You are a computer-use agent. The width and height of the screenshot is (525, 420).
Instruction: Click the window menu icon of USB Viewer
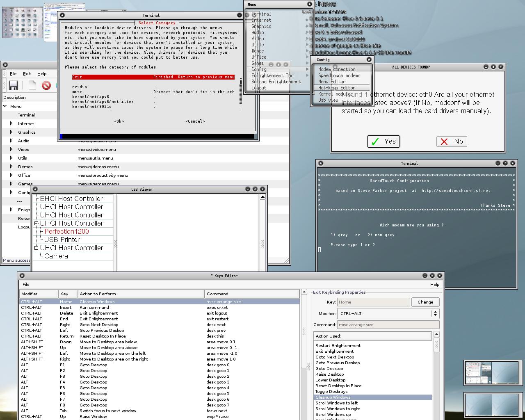click(x=35, y=189)
